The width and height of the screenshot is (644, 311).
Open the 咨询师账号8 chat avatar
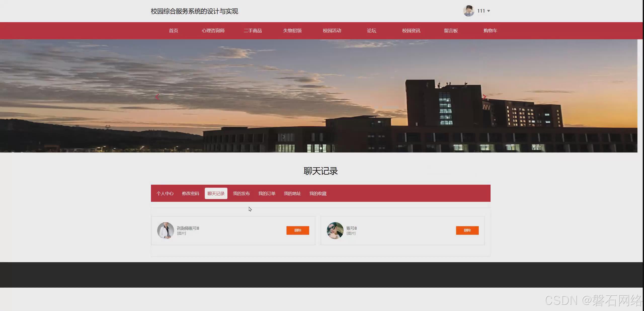166,230
